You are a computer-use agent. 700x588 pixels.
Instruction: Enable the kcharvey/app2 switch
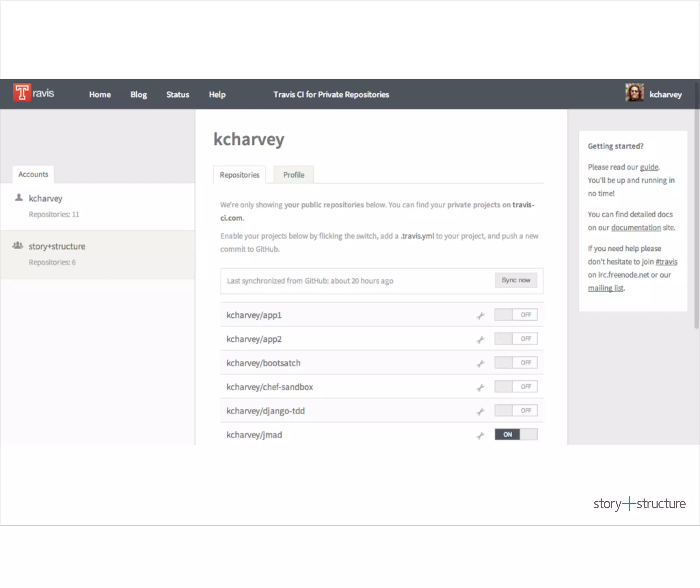516,338
